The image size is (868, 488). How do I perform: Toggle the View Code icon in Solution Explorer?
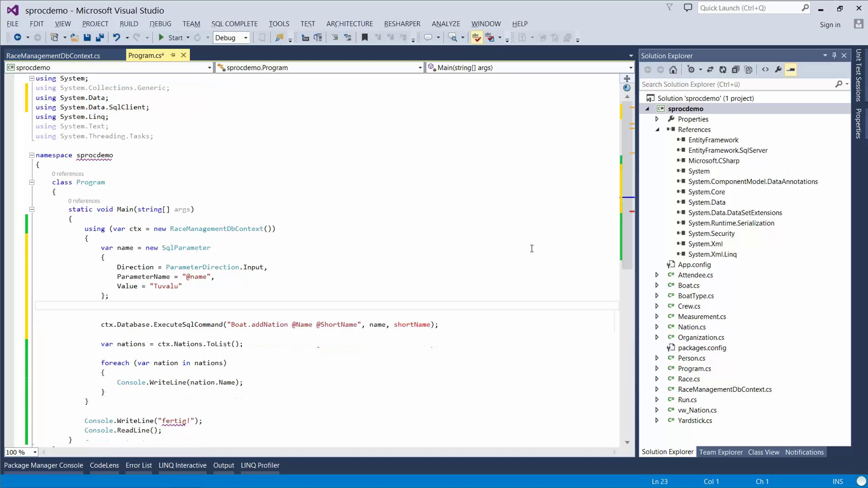[765, 70]
